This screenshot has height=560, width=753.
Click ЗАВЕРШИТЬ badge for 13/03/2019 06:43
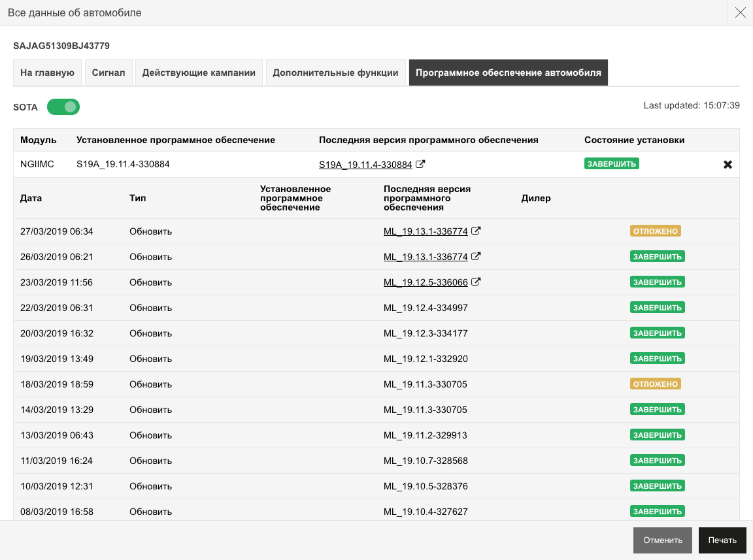pyautogui.click(x=658, y=435)
